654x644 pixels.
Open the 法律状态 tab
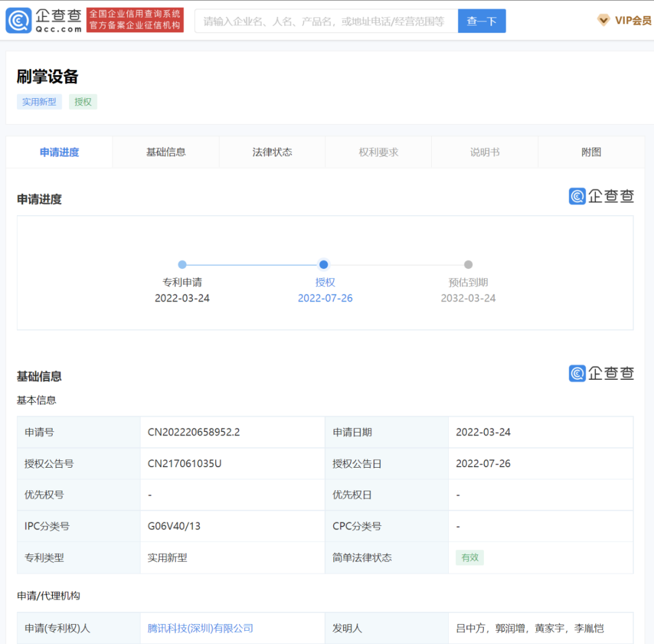272,152
